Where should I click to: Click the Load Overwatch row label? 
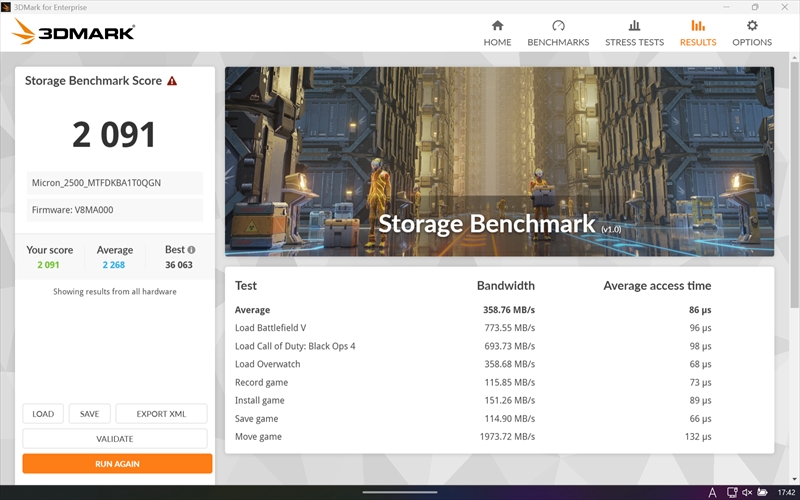coord(267,364)
